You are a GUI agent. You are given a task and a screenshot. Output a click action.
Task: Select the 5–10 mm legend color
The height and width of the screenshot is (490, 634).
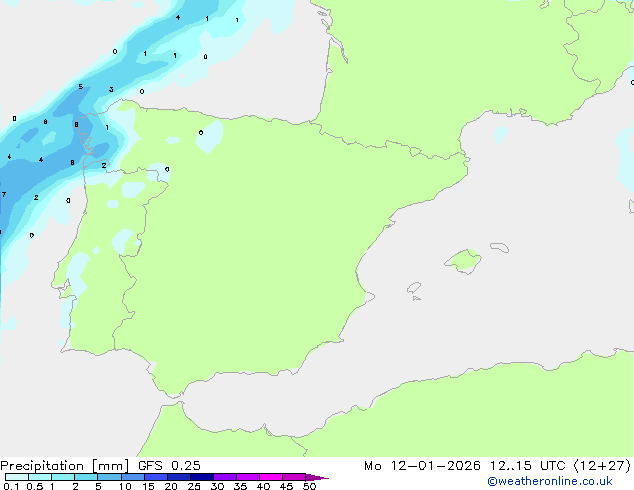(x=109, y=477)
